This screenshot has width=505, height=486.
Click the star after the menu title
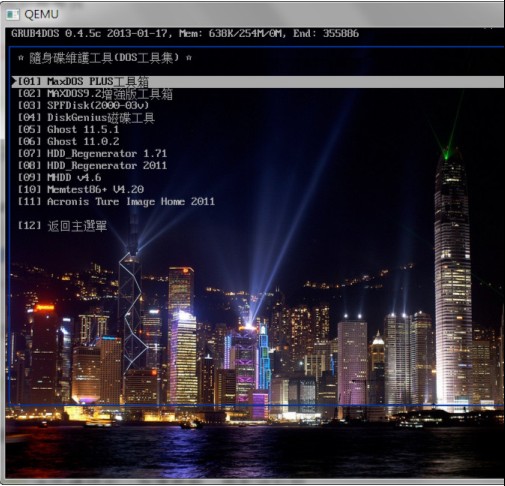coord(189,58)
